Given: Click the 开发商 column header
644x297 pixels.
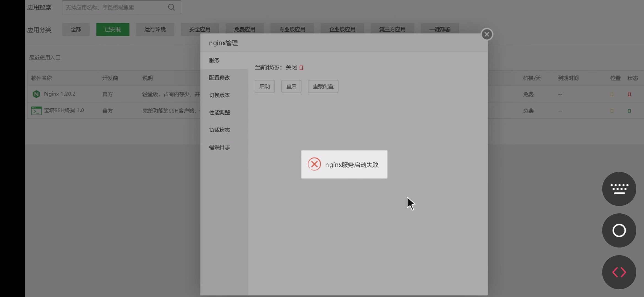Looking at the screenshot, I should coord(110,78).
